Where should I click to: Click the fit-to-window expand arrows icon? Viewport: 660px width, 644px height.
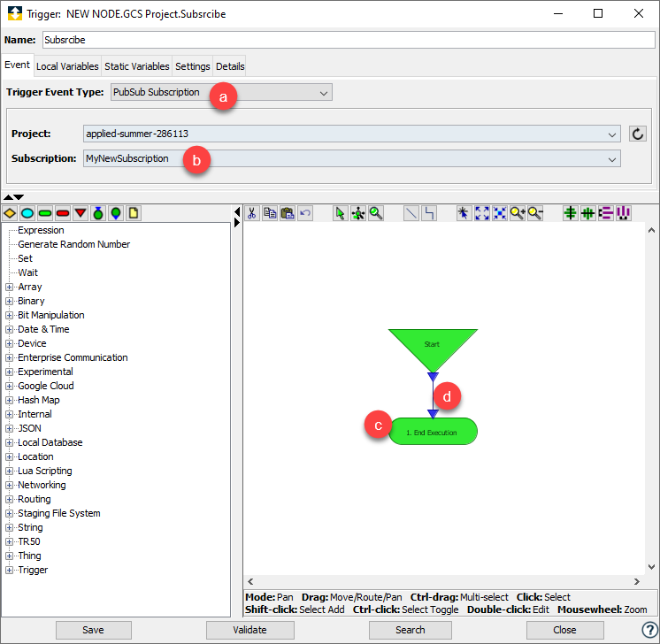pyautogui.click(x=482, y=213)
